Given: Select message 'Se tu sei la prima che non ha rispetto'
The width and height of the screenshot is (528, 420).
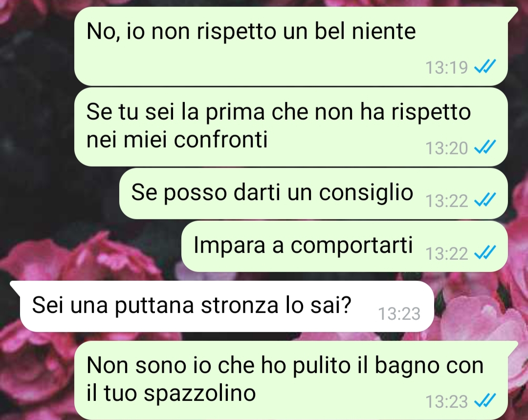Looking at the screenshot, I should click(x=291, y=127).
